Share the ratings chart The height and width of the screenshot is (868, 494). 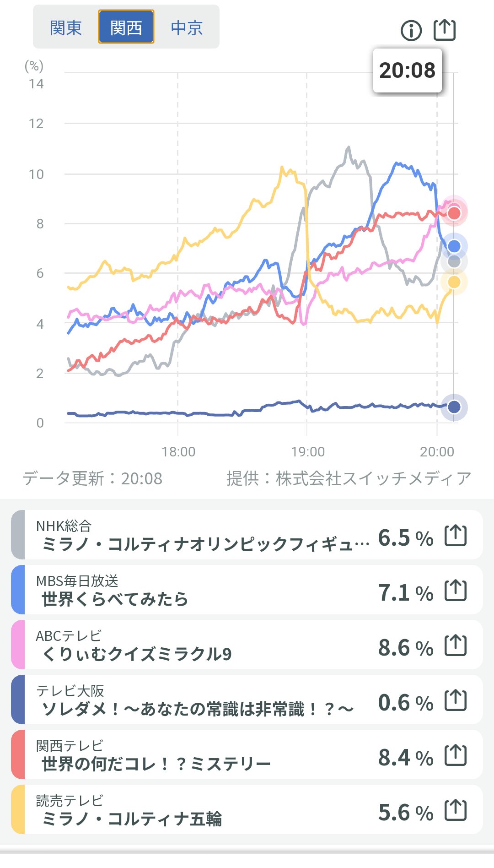(444, 30)
